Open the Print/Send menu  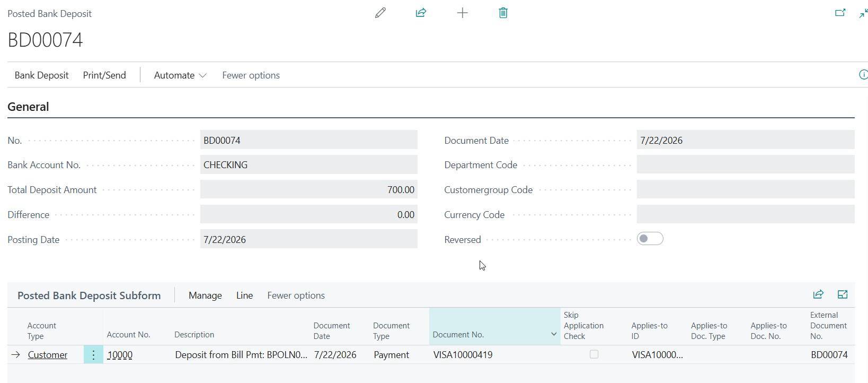[104, 75]
